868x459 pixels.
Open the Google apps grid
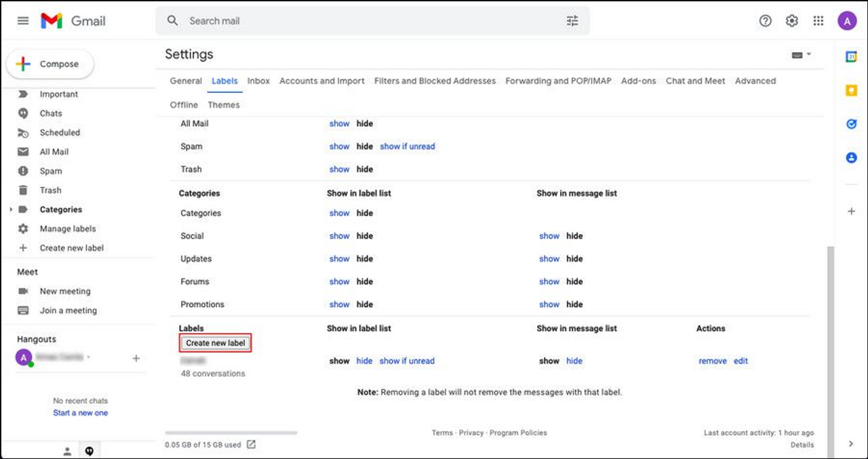[x=818, y=21]
